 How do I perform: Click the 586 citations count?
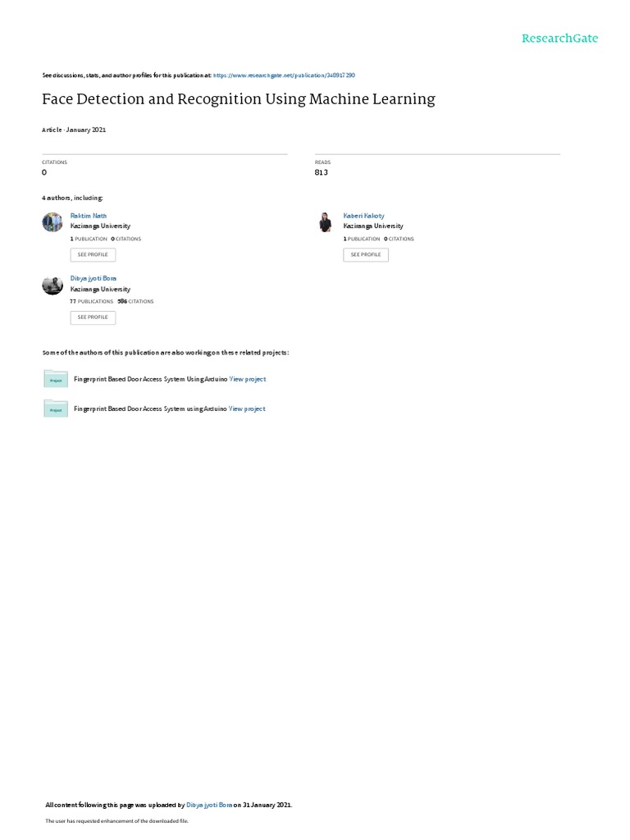(135, 302)
